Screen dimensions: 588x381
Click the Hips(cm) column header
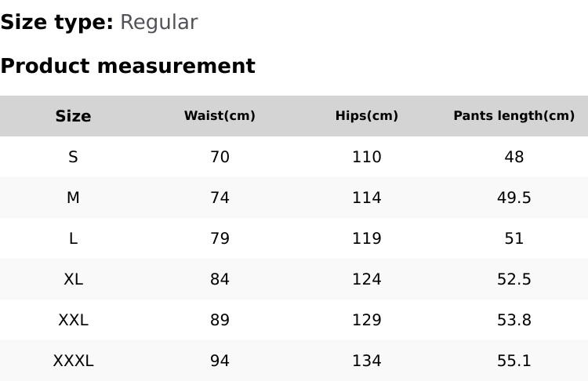coord(366,116)
